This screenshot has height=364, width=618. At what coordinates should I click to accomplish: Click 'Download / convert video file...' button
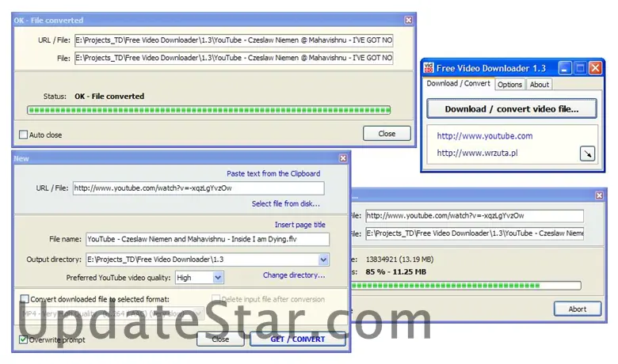pyautogui.click(x=512, y=109)
